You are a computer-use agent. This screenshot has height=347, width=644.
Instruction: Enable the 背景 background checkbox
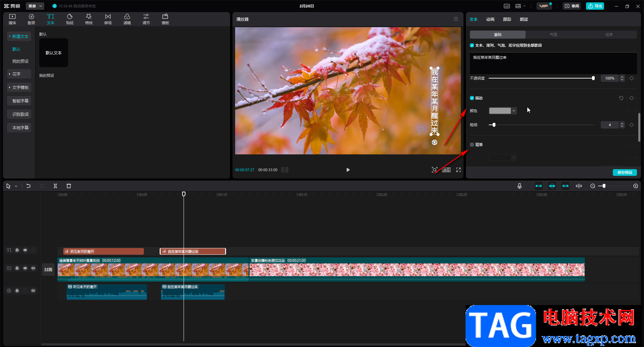[472, 145]
